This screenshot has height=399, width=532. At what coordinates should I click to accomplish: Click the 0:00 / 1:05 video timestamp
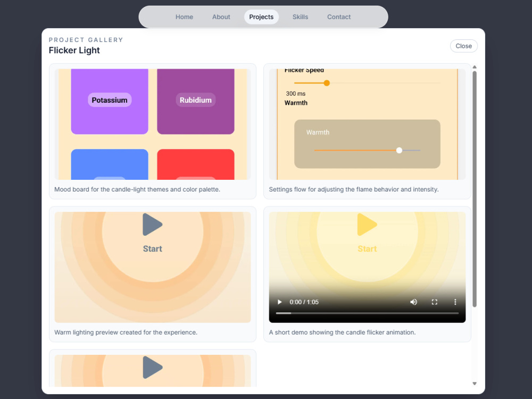coord(304,302)
